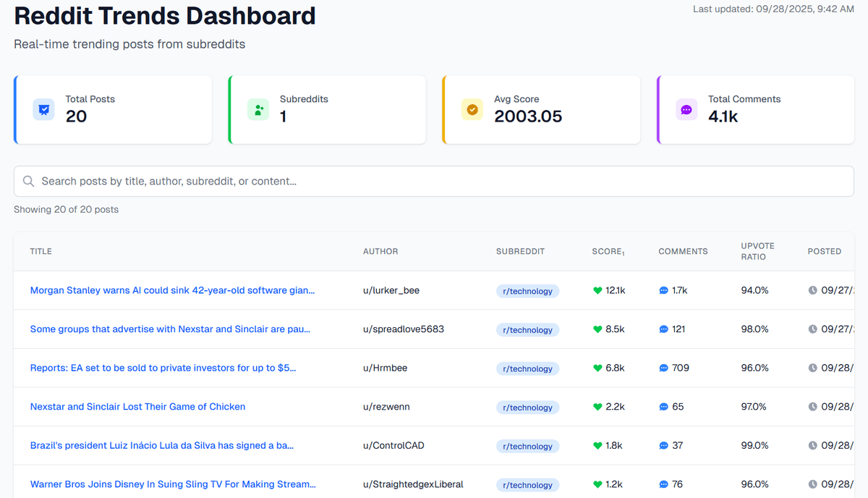Click the r/technology badge on the Reports row
Image resolution: width=868 pixels, height=498 pixels.
click(527, 368)
